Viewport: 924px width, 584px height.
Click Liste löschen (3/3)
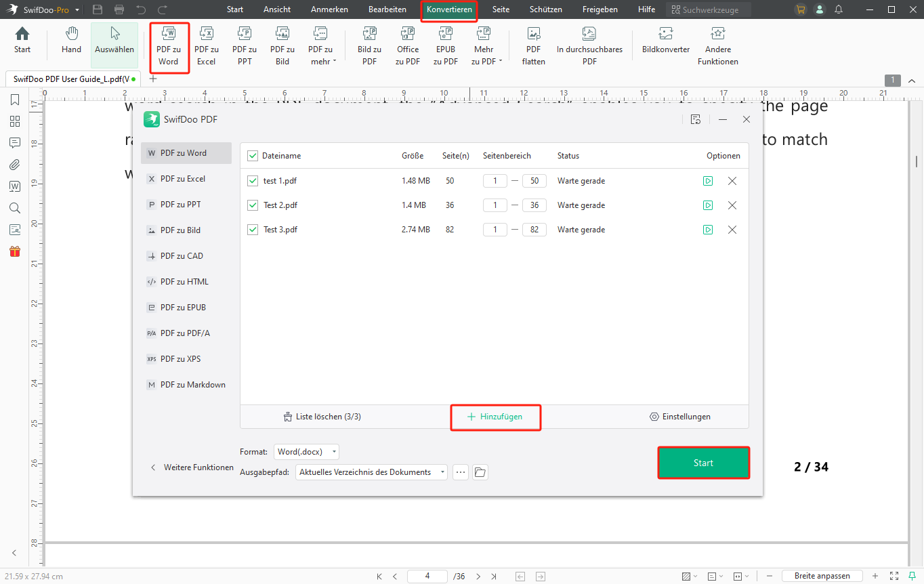pos(322,417)
